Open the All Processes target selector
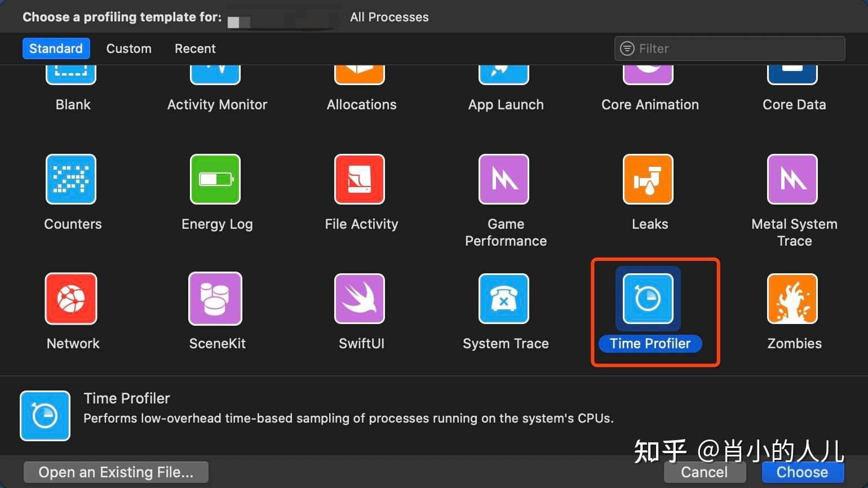This screenshot has width=868, height=488. pyautogui.click(x=389, y=17)
